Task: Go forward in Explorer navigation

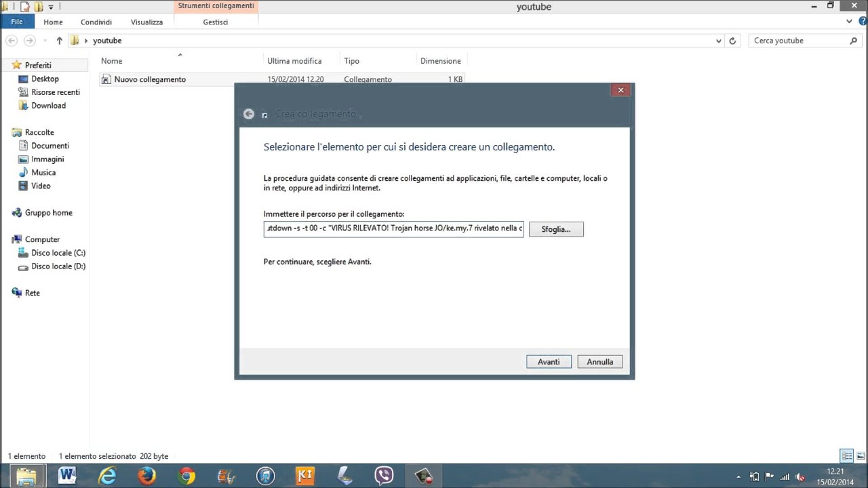Action: (x=29, y=41)
